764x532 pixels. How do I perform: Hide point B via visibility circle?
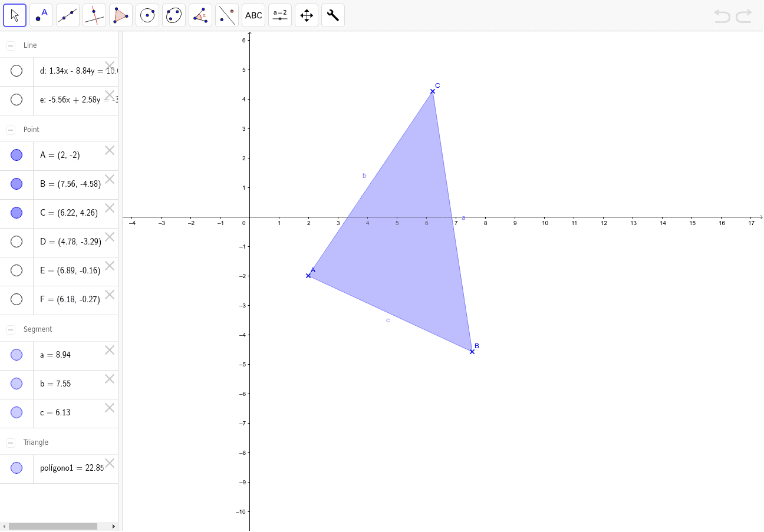click(x=17, y=184)
